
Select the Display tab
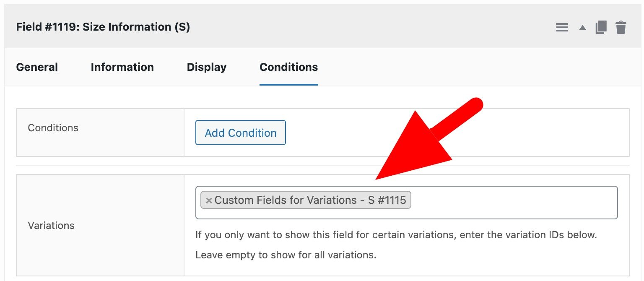[206, 67]
